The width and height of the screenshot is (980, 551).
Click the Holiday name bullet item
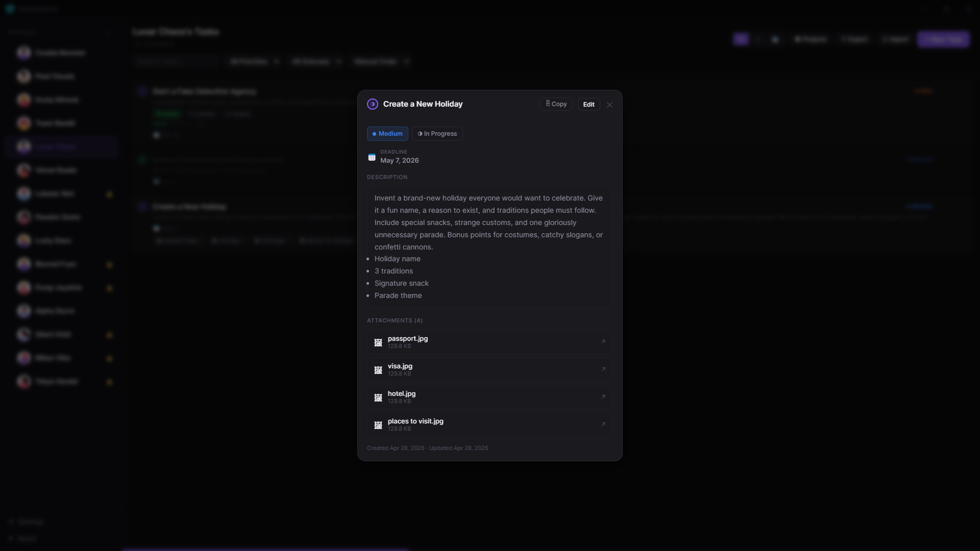[398, 259]
